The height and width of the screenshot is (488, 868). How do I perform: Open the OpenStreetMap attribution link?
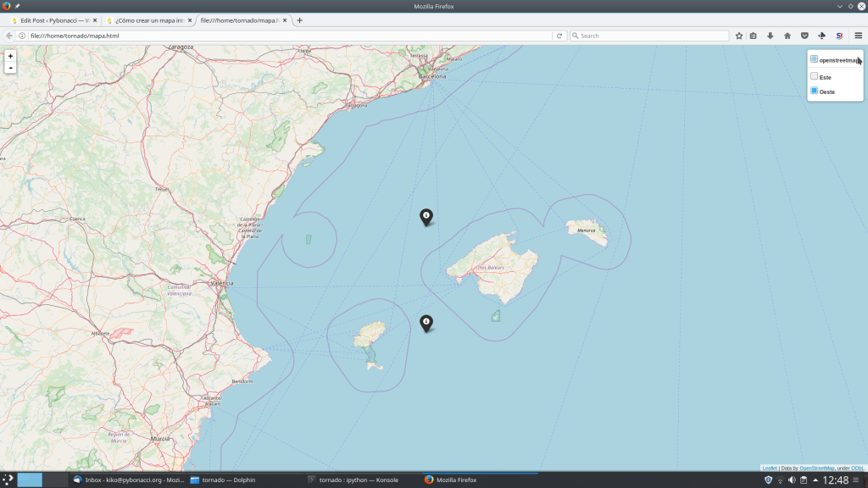click(816, 468)
